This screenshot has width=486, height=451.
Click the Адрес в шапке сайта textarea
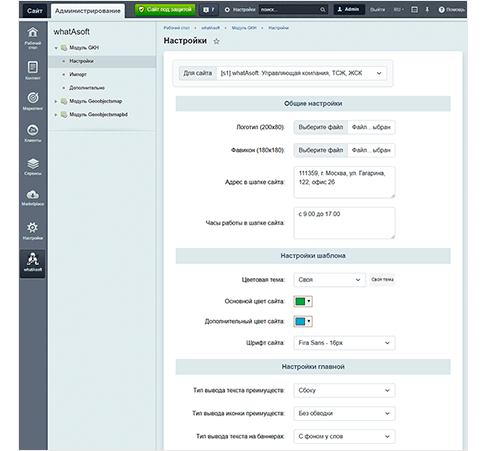tap(344, 182)
